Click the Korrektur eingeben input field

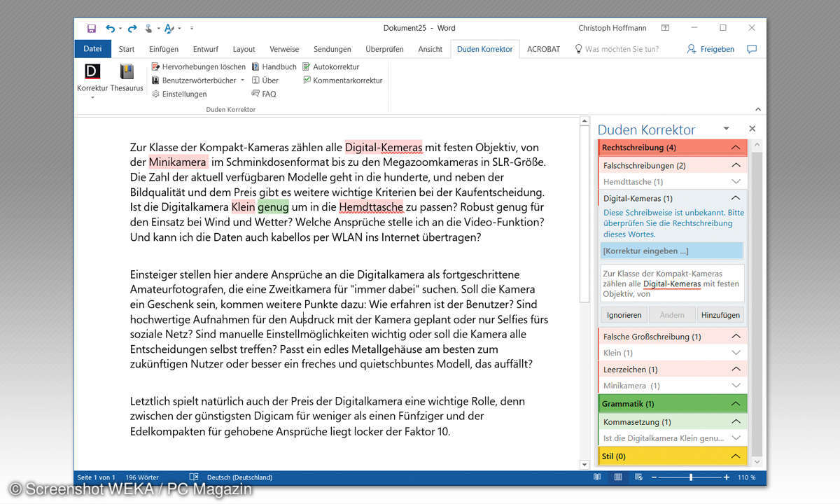(672, 251)
